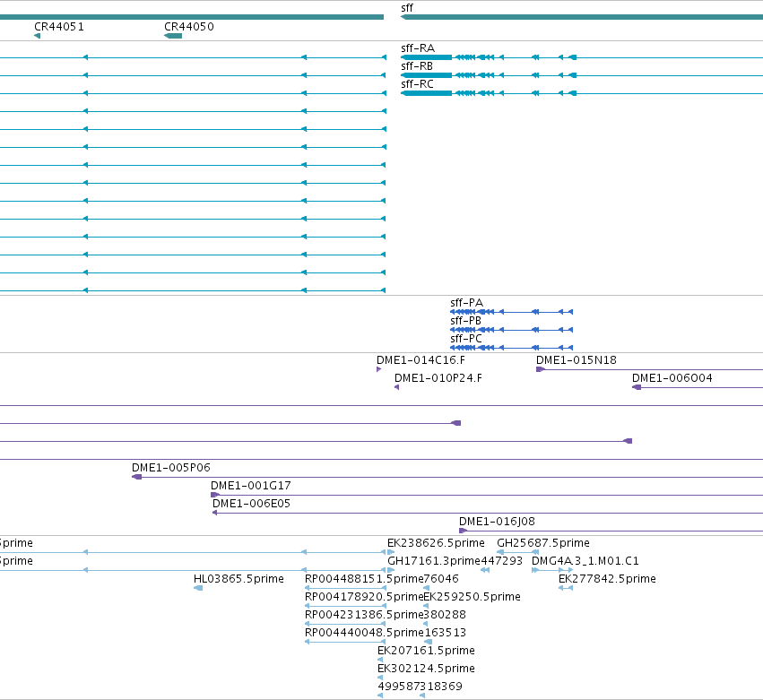Open the sff-RB transcript label
The image size is (763, 700).
(x=417, y=66)
